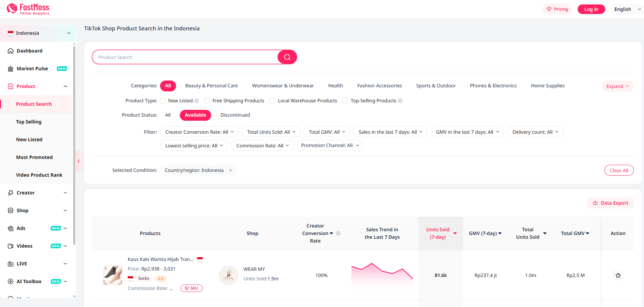
Task: Click the Creator Conversion Rate help icon
Action: pos(338,233)
